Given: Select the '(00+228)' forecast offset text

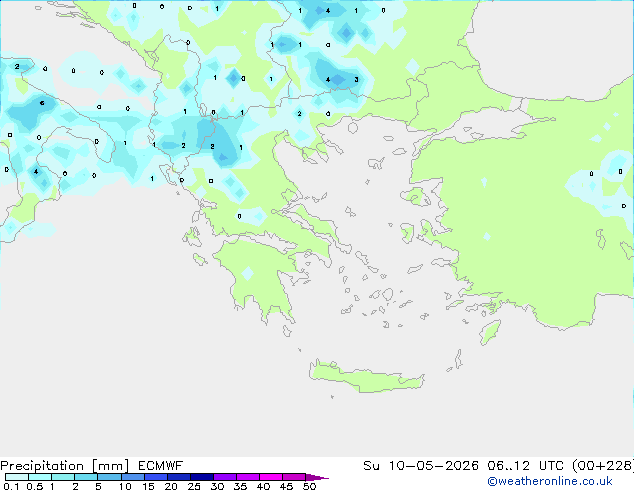Looking at the screenshot, I should [x=602, y=466].
